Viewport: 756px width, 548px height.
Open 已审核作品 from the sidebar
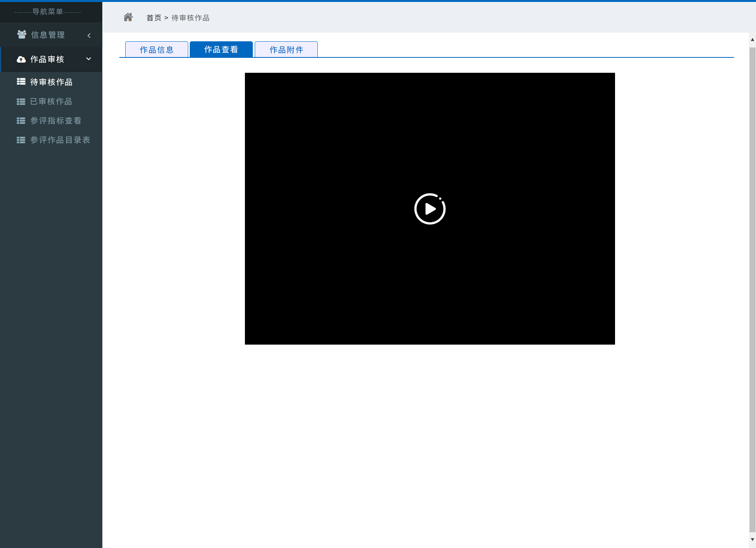click(x=51, y=101)
